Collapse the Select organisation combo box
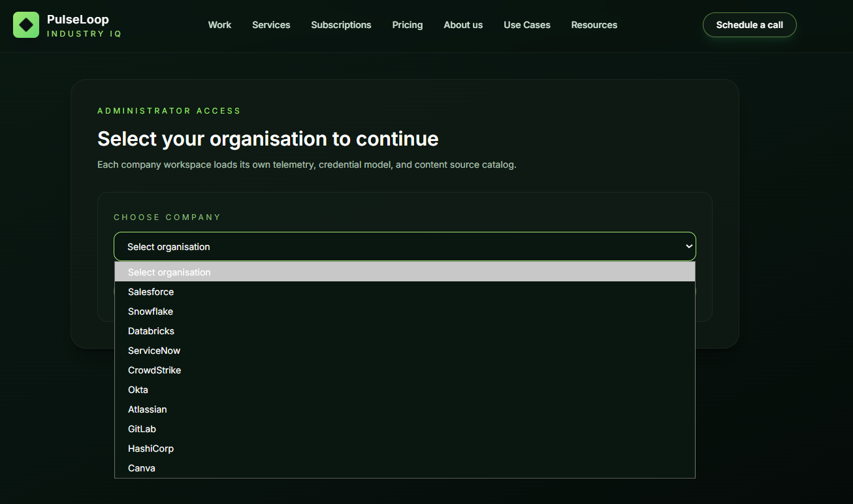Screen dimensions: 853x504 click(x=405, y=247)
